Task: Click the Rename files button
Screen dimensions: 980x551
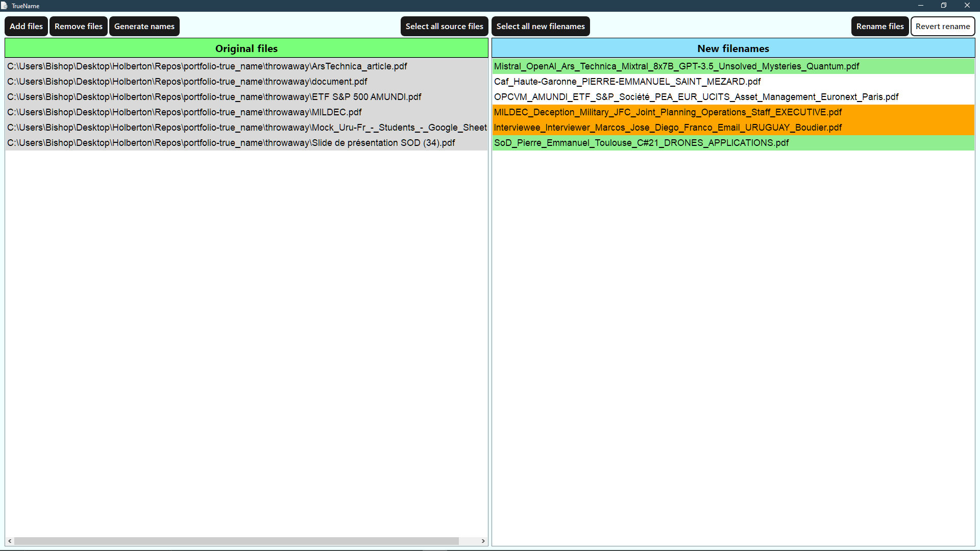Action: (880, 26)
